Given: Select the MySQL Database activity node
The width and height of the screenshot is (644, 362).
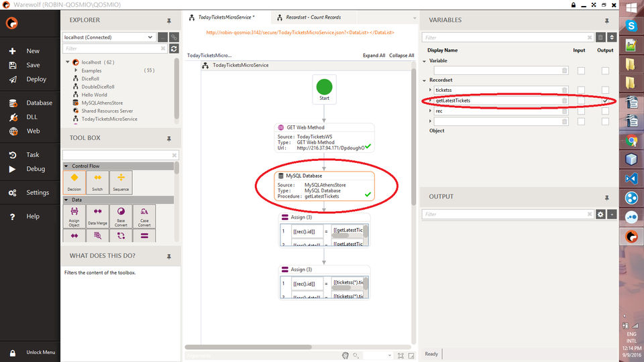Looking at the screenshot, I should click(x=325, y=186).
